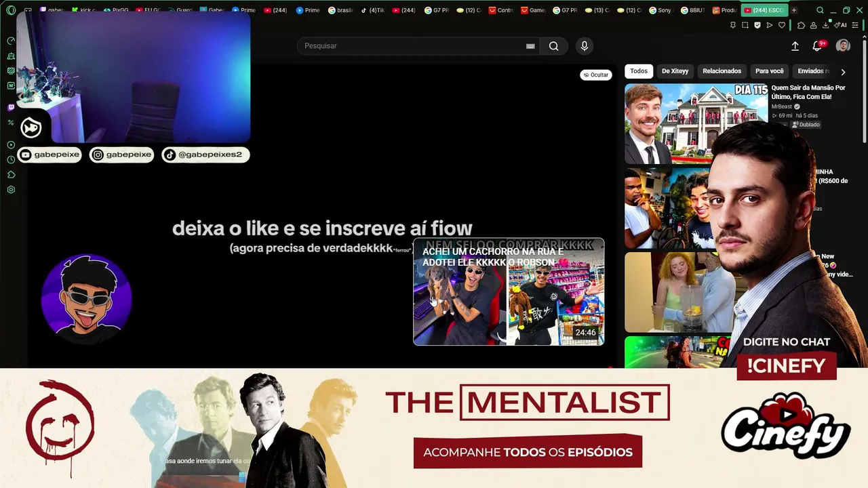Hide the panel with the Ocultar button

point(596,75)
